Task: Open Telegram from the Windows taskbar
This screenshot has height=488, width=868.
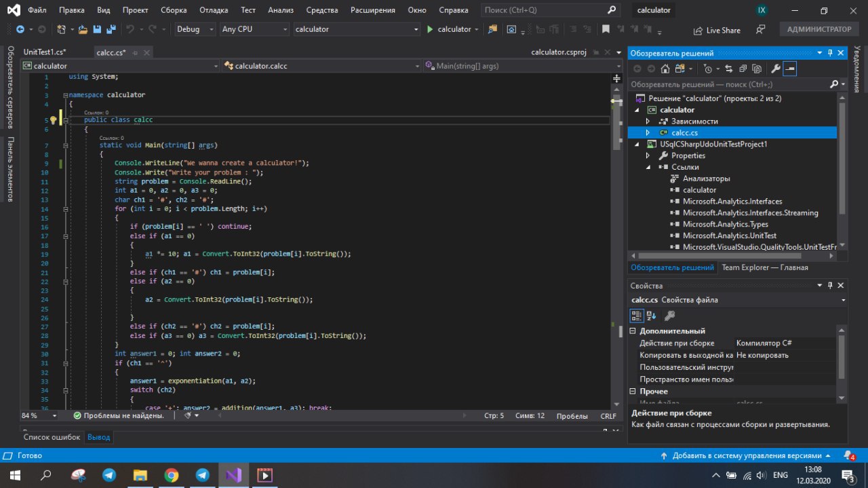Action: pos(109,474)
